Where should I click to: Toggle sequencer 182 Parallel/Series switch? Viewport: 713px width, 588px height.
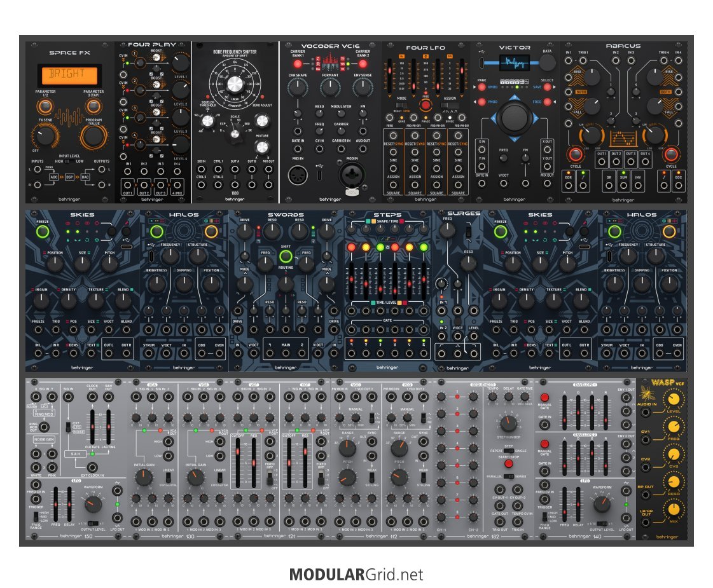[x=508, y=476]
